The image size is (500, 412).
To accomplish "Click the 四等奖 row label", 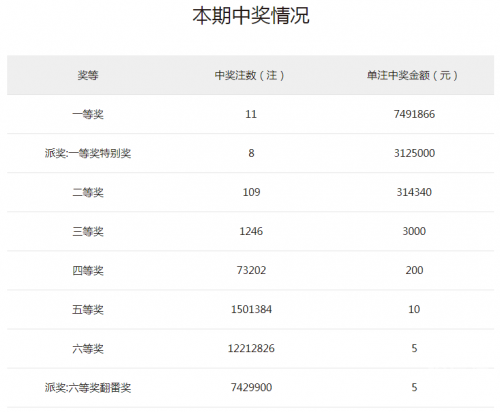I will tap(88, 270).
